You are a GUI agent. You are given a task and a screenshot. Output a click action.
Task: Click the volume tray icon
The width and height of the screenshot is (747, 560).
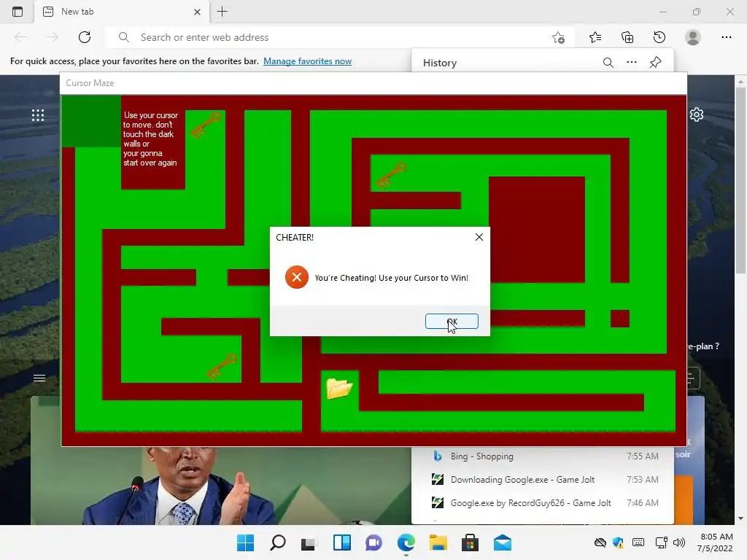679,542
